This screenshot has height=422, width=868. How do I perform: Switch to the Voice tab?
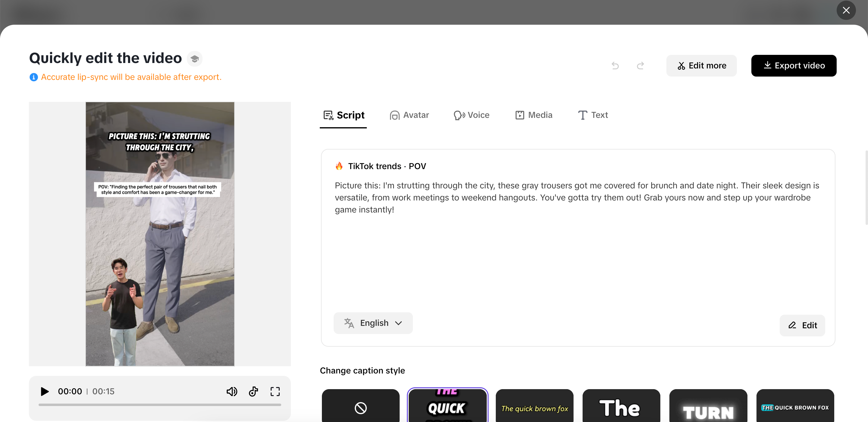point(471,115)
